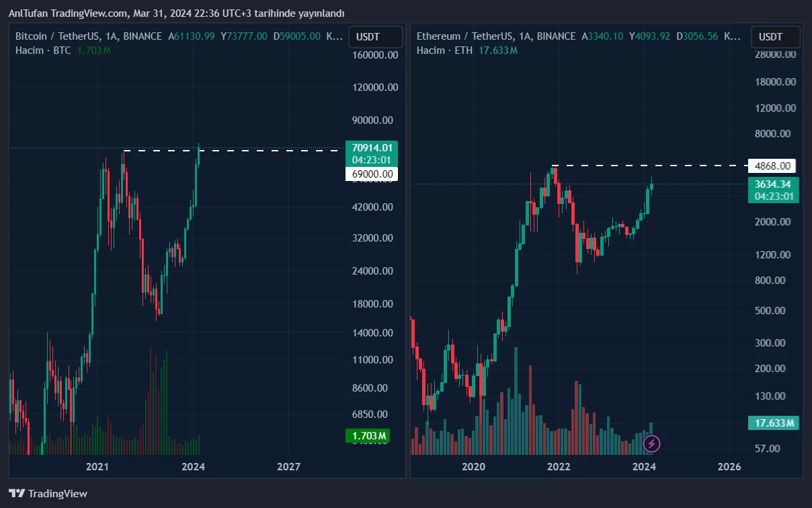
Task: Select the 69000.00 horizontal line price label
Action: point(372,174)
